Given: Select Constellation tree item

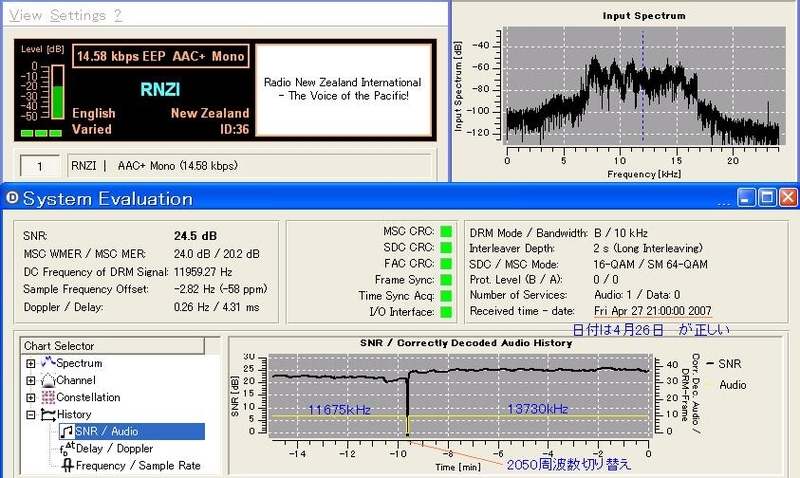Looking at the screenshot, I should [x=88, y=397].
